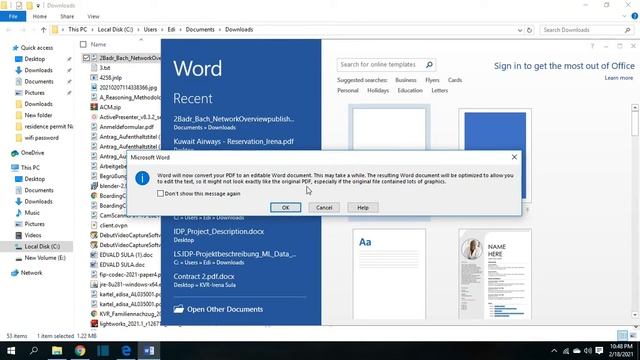Switch to Word from the taskbar
This screenshot has width=640, height=360.
(149, 351)
